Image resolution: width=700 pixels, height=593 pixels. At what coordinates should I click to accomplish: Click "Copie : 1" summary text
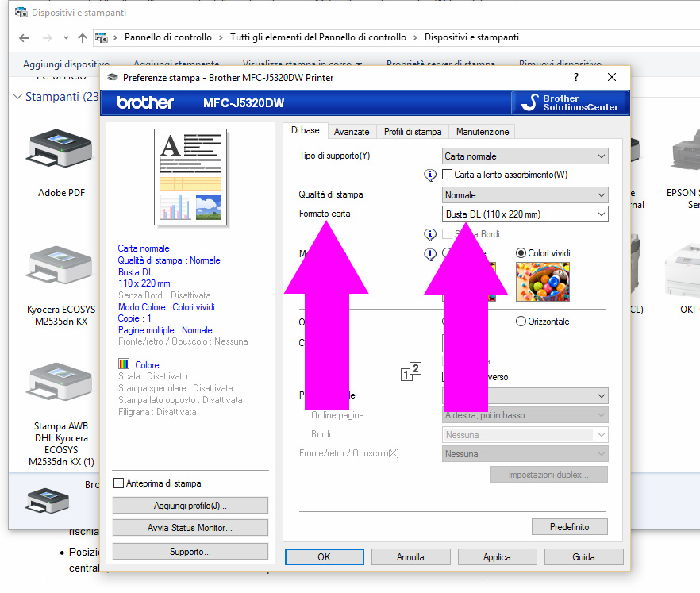(x=134, y=318)
